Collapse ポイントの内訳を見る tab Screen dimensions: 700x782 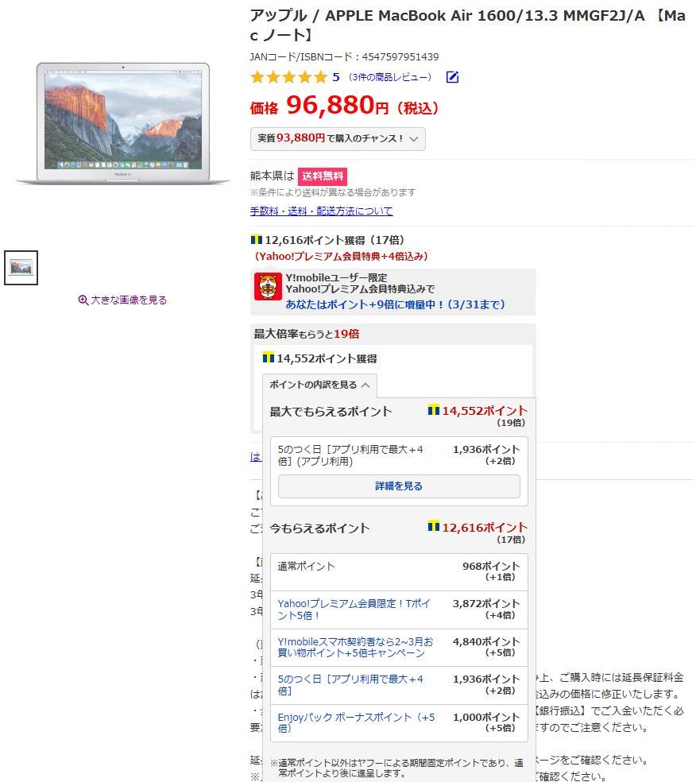[x=319, y=385]
